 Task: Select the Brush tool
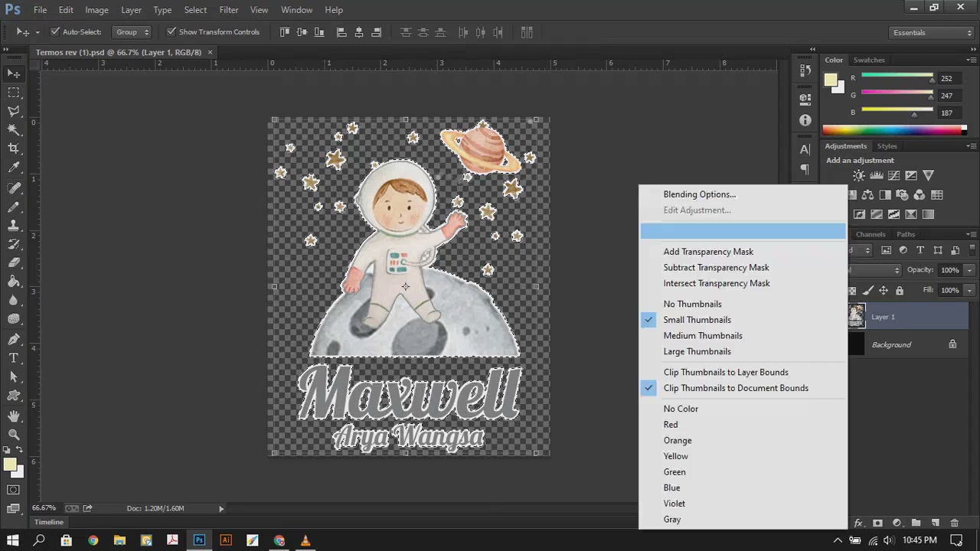(x=14, y=207)
